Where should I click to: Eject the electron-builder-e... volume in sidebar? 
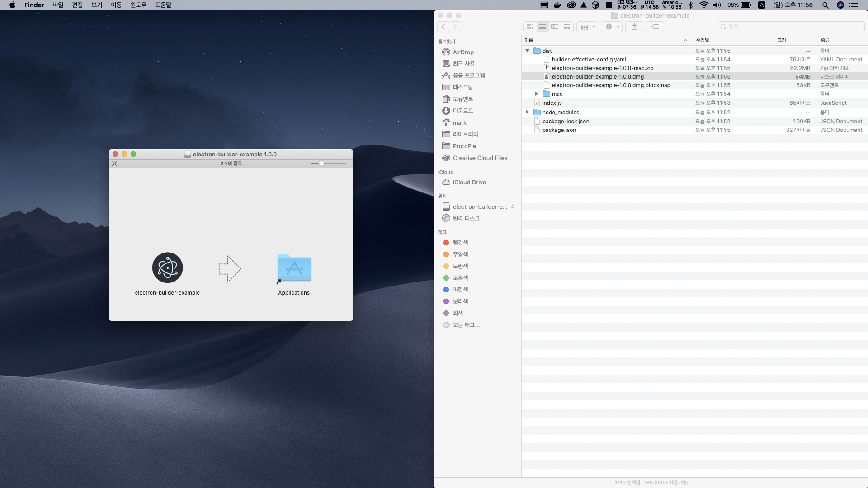coord(513,206)
